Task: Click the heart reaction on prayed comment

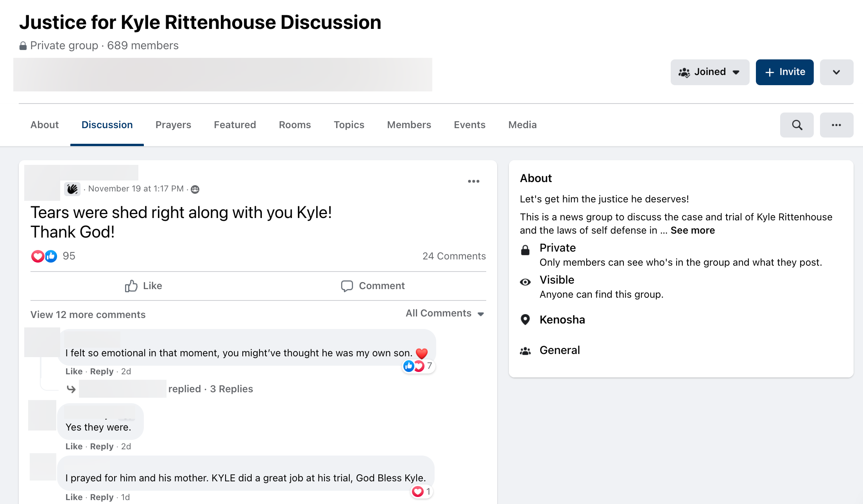Action: pyautogui.click(x=418, y=491)
